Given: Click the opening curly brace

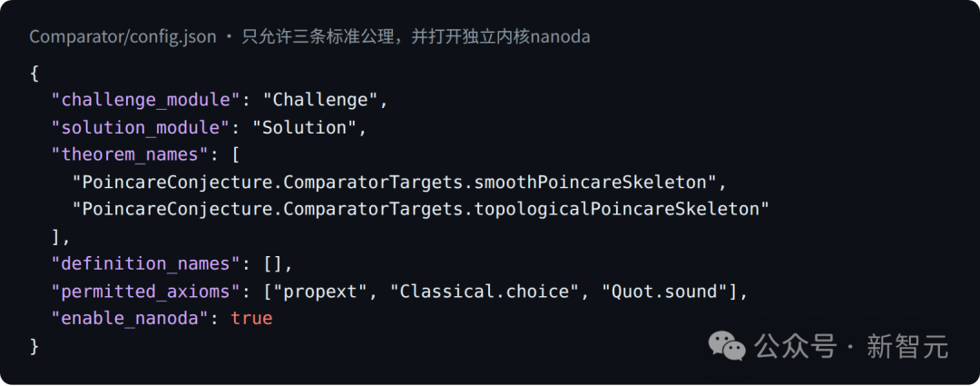Looking at the screenshot, I should [x=34, y=74].
